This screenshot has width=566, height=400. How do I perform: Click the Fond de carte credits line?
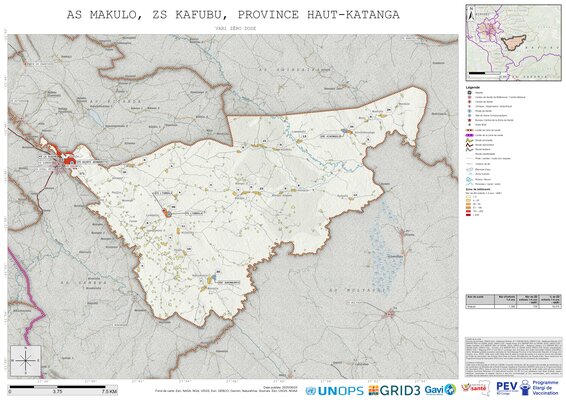227,391
